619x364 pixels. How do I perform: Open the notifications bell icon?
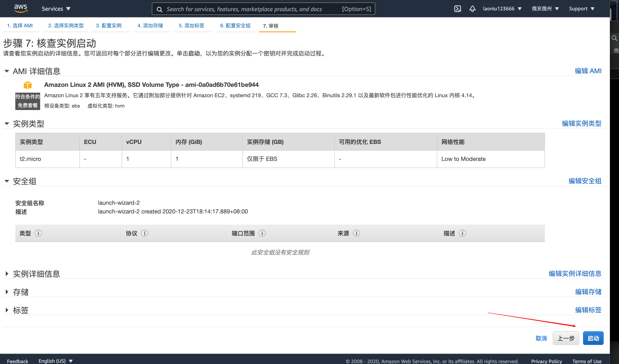[x=472, y=9]
